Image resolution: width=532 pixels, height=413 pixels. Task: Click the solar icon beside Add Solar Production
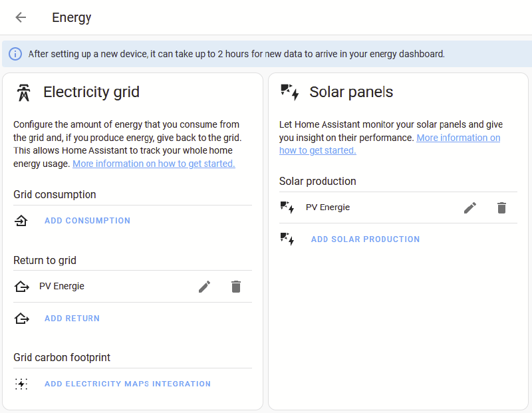point(287,239)
